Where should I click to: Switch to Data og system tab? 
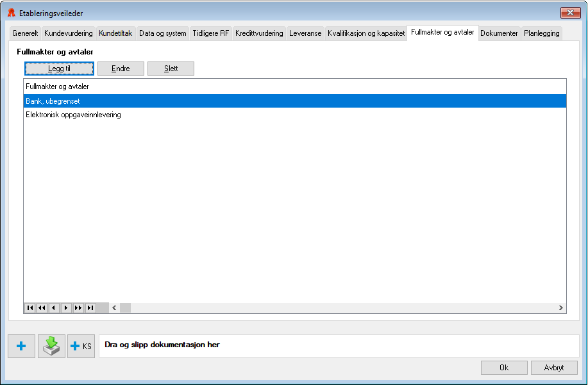point(163,33)
